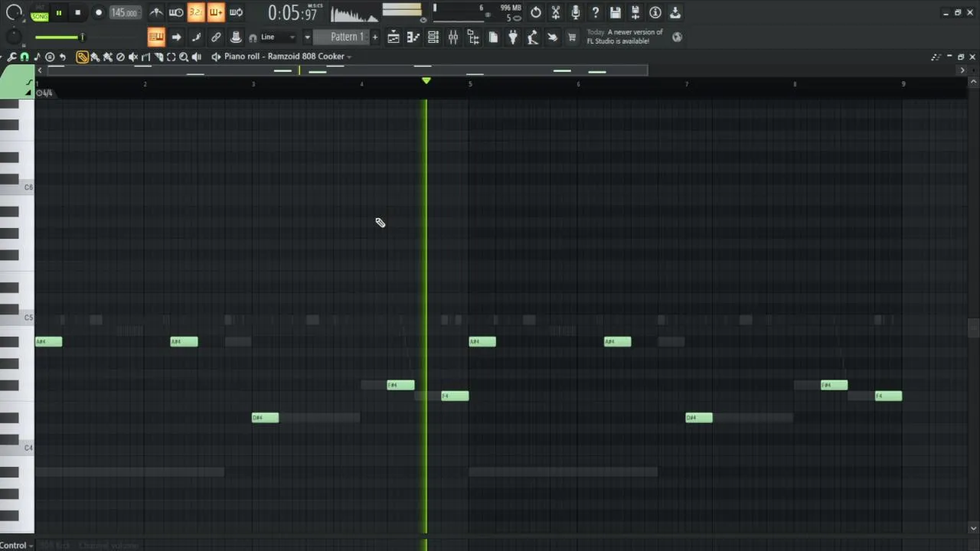Image resolution: width=980 pixels, height=551 pixels.
Task: Toggle the 3.2.1 countdown before recording
Action: (196, 12)
